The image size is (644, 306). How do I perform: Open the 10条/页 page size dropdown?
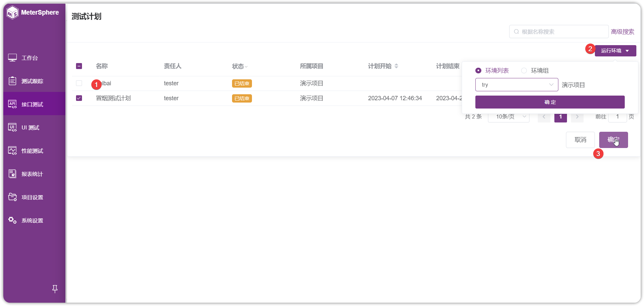coord(509,117)
